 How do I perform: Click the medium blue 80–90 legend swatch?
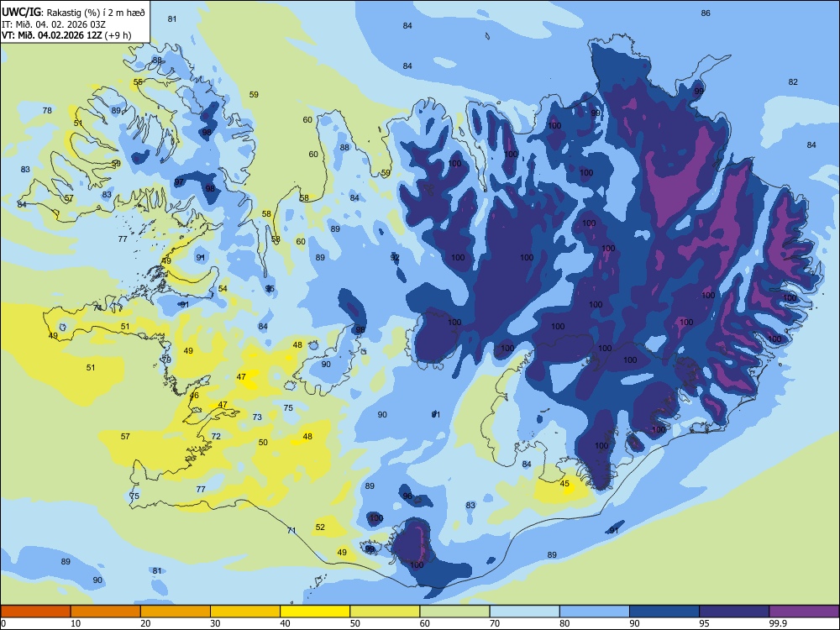pyautogui.click(x=595, y=612)
